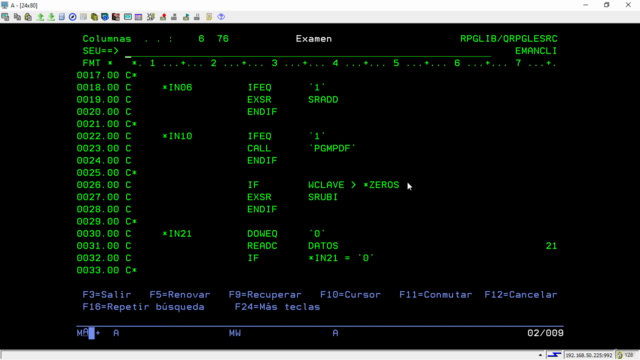Click the blue compass toolbar icon
Image resolution: width=640 pixels, height=360 pixels.
[x=73, y=17]
